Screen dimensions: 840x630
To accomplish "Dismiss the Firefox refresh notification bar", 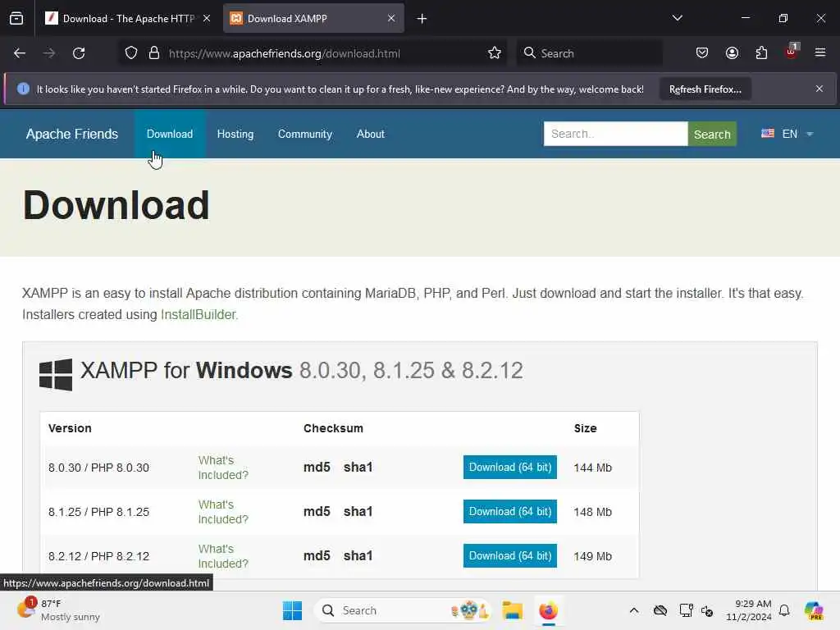I will click(819, 89).
